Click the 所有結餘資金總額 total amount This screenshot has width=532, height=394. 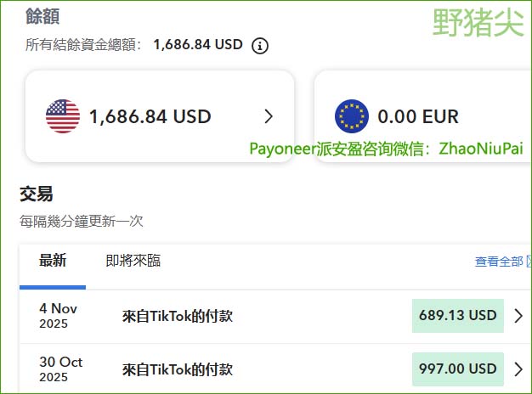tap(198, 44)
